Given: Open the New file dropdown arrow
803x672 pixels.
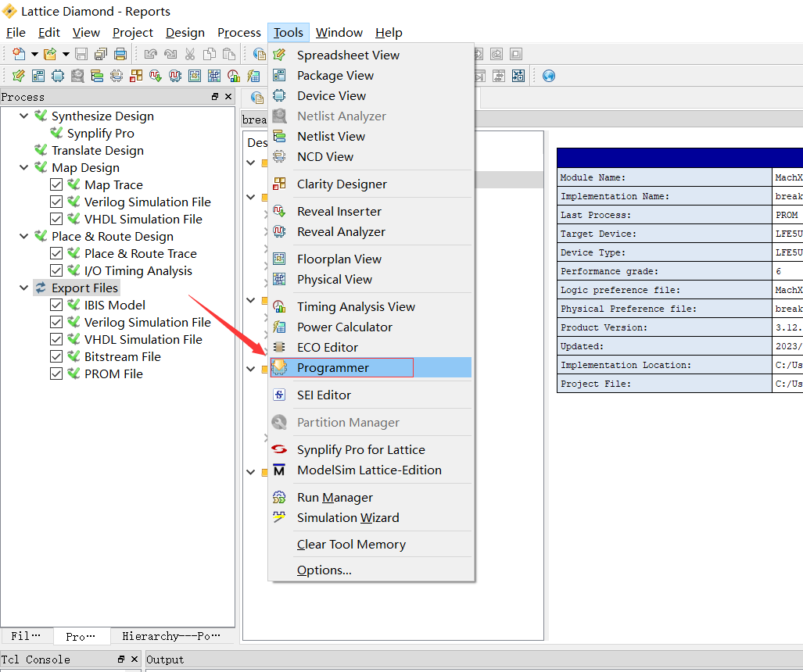Looking at the screenshot, I should pos(34,54).
